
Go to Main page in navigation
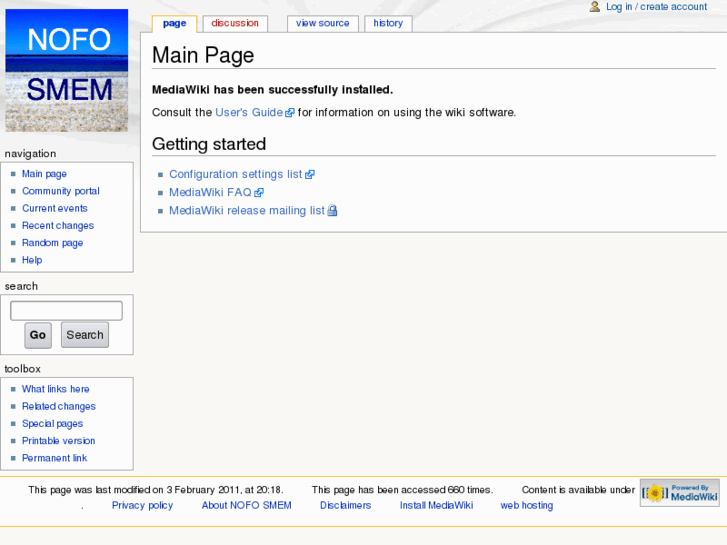click(45, 174)
